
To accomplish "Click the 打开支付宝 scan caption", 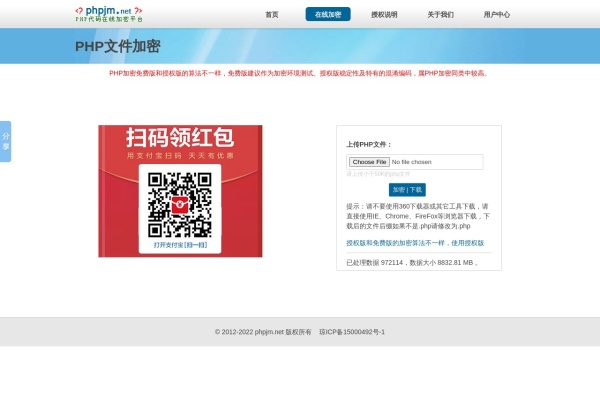I will [180, 244].
